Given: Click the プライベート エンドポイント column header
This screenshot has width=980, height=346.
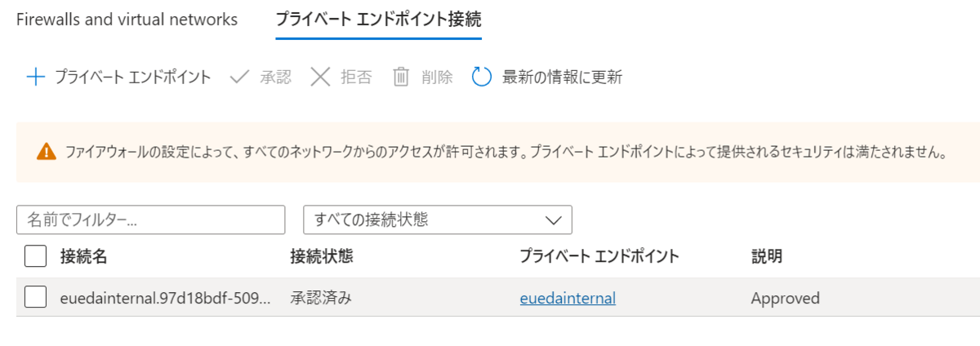Looking at the screenshot, I should pyautogui.click(x=599, y=256).
